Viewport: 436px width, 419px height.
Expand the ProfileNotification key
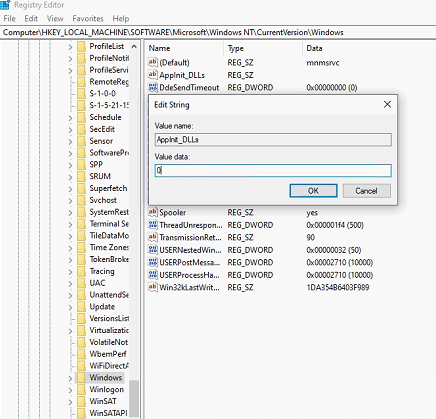click(70, 59)
